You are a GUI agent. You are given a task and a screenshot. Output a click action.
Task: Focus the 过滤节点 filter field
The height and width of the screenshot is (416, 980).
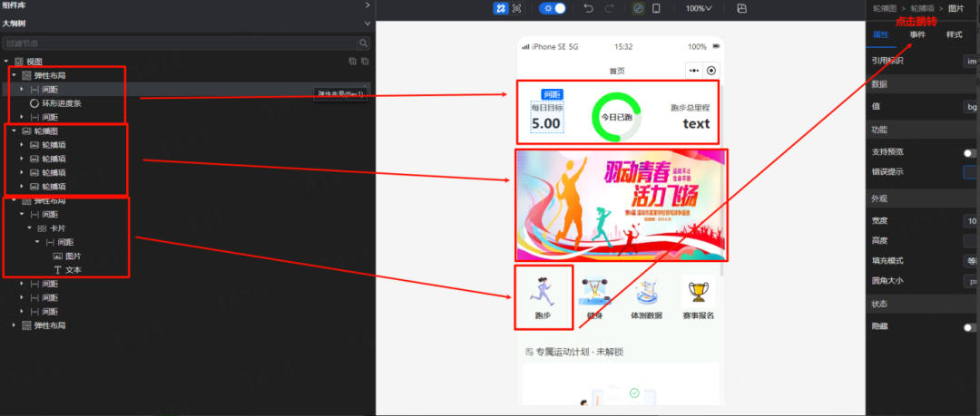(x=180, y=44)
